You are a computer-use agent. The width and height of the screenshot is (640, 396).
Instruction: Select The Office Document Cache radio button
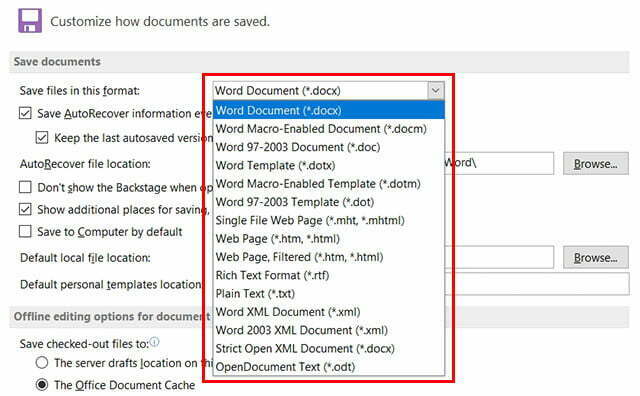[42, 385]
